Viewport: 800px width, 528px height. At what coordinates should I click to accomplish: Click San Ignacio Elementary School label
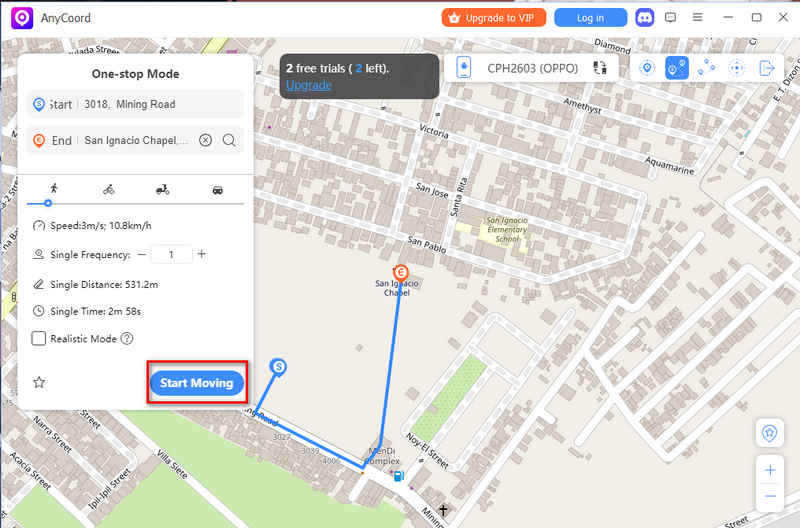(x=507, y=230)
